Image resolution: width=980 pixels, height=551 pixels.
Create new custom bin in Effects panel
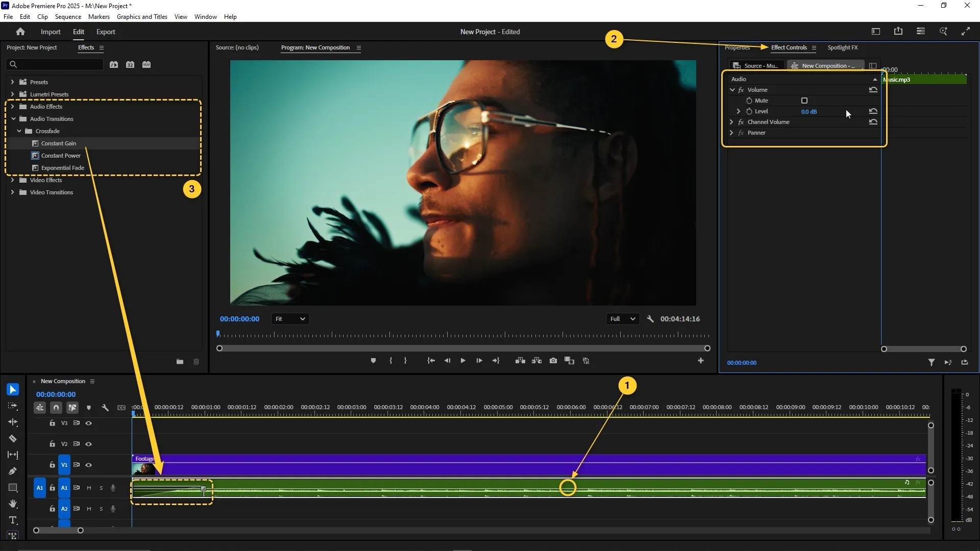pos(180,362)
